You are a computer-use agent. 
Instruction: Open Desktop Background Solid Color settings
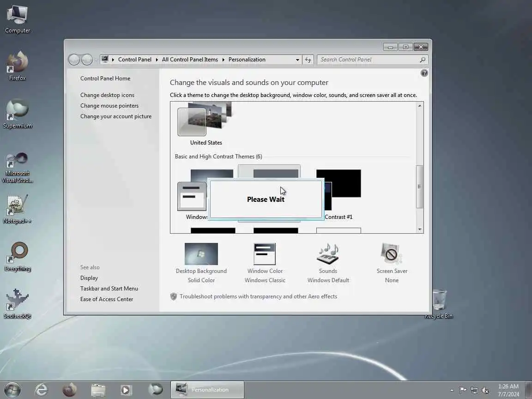pos(201,263)
